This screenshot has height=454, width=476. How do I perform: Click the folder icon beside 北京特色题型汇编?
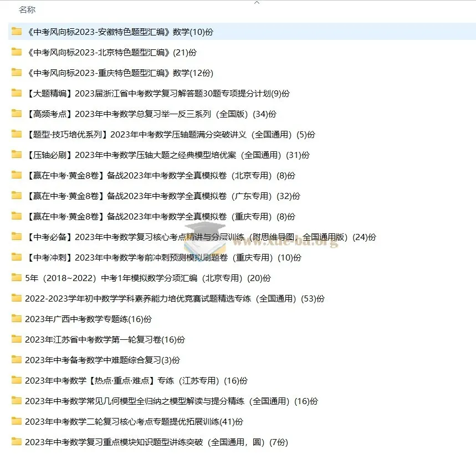tap(16, 52)
